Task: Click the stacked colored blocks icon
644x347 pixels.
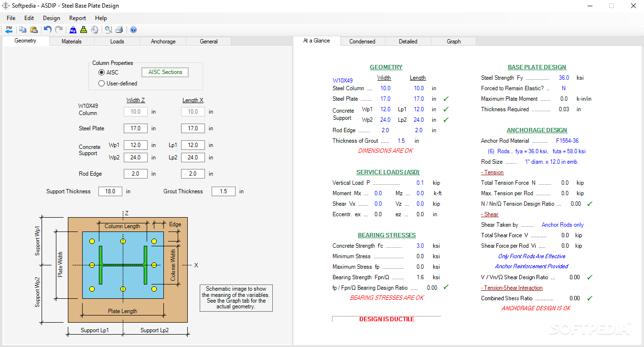Action: click(84, 30)
